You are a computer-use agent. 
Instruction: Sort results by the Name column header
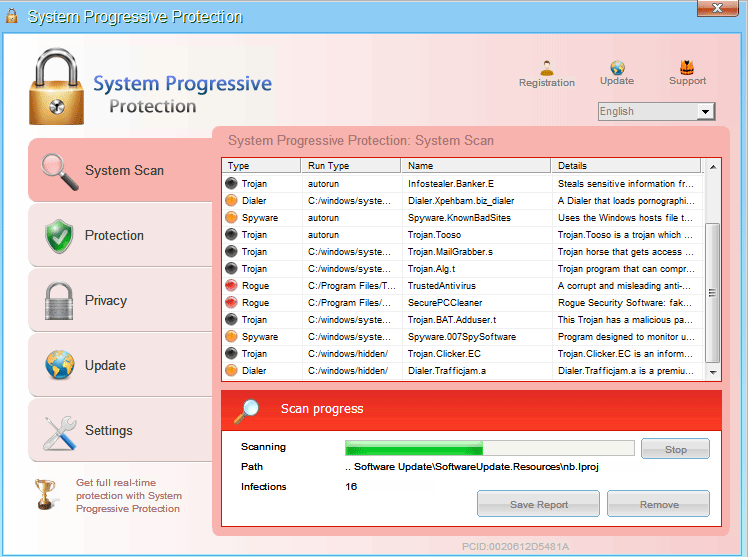click(475, 166)
